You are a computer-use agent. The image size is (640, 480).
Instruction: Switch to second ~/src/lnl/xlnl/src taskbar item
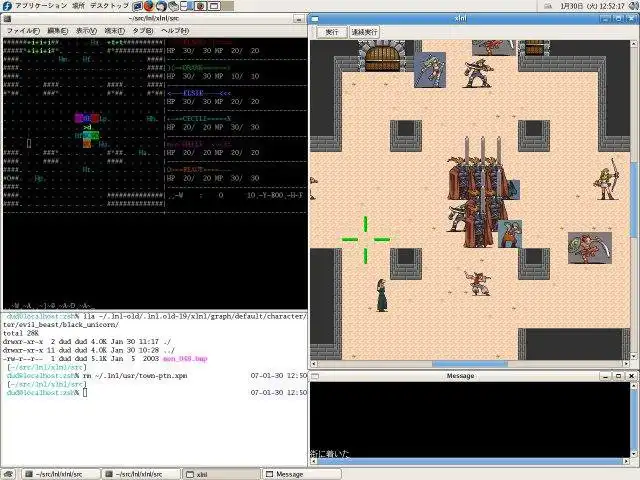point(140,474)
